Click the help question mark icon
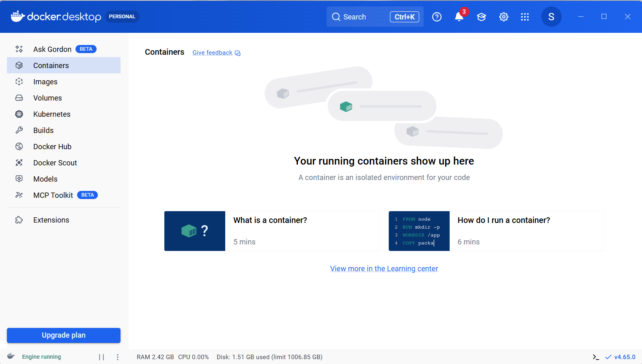642x364 pixels. pyautogui.click(x=437, y=17)
